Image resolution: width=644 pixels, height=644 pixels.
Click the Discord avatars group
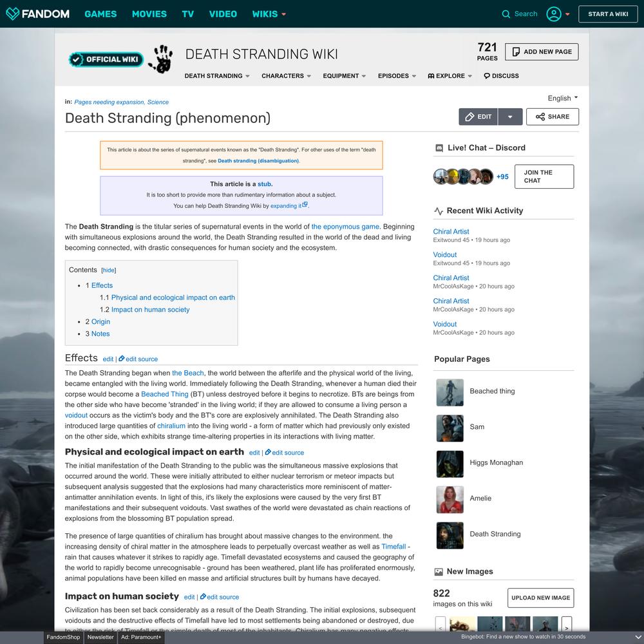[x=463, y=176]
